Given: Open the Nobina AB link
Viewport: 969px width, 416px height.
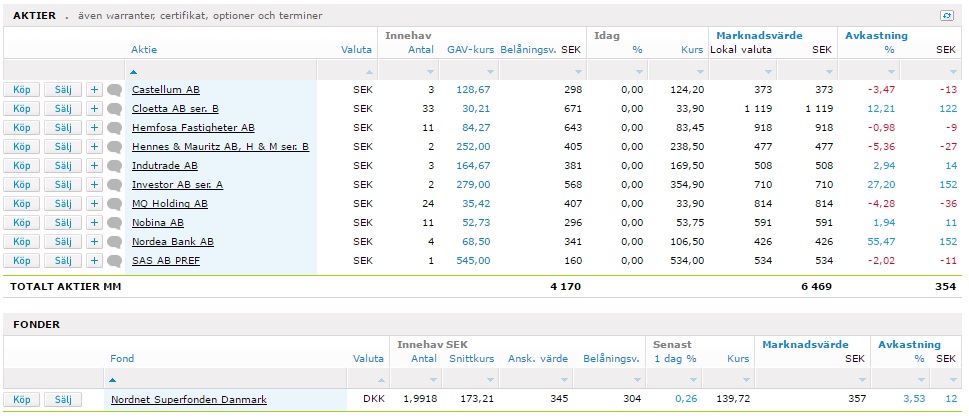Looking at the screenshot, I should [x=158, y=223].
